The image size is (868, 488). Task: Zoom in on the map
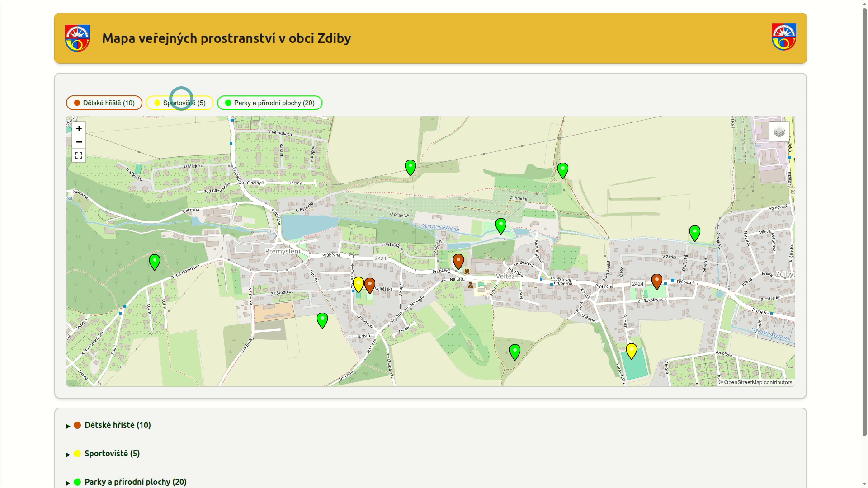tap(79, 128)
